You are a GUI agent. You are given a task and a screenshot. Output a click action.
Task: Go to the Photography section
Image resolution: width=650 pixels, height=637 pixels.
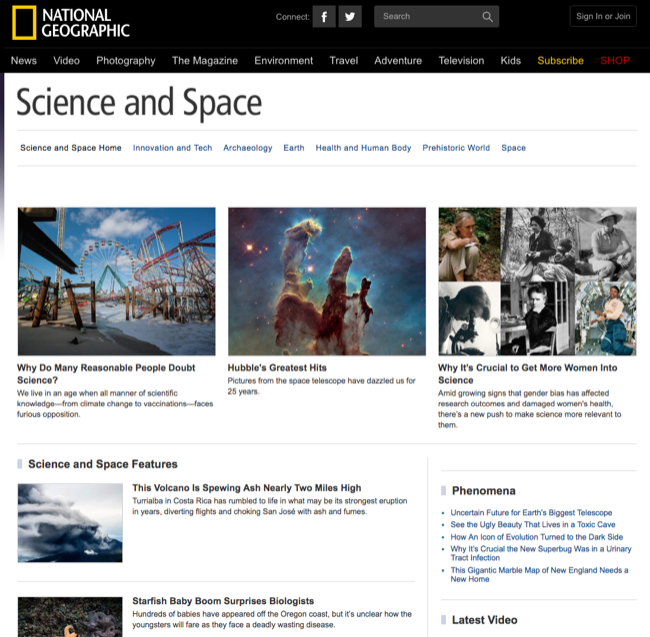126,61
